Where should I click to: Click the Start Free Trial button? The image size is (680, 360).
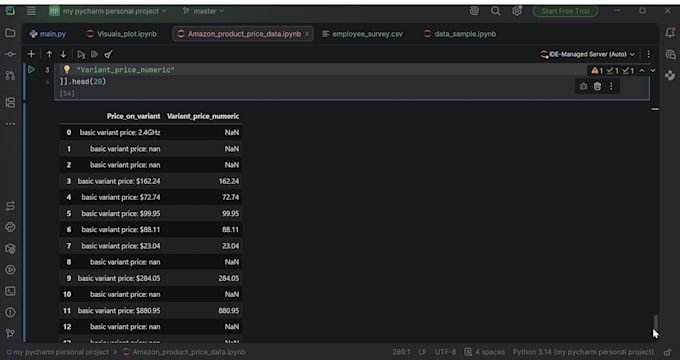pyautogui.click(x=565, y=11)
